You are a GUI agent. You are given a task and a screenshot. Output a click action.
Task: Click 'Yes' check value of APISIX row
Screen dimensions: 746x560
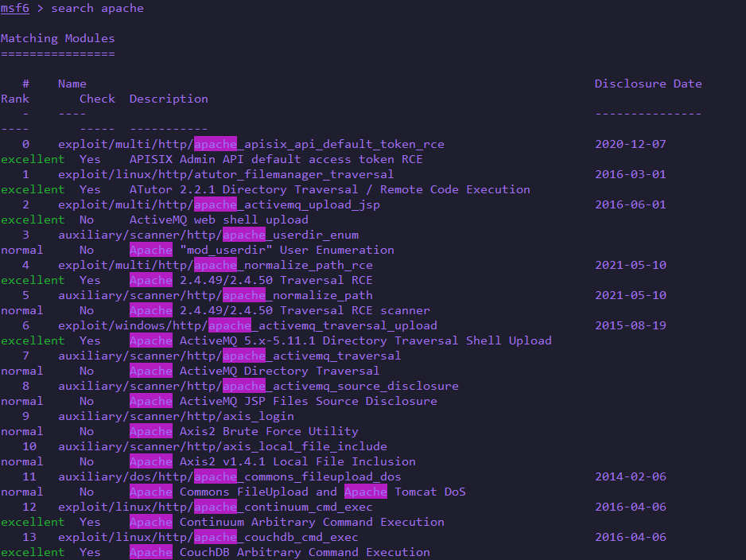[x=90, y=159]
